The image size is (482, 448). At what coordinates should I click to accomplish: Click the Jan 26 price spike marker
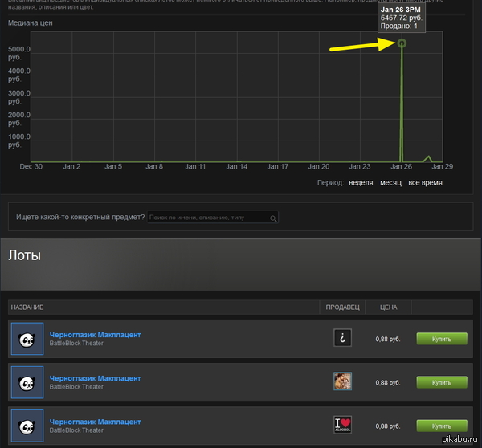(402, 43)
